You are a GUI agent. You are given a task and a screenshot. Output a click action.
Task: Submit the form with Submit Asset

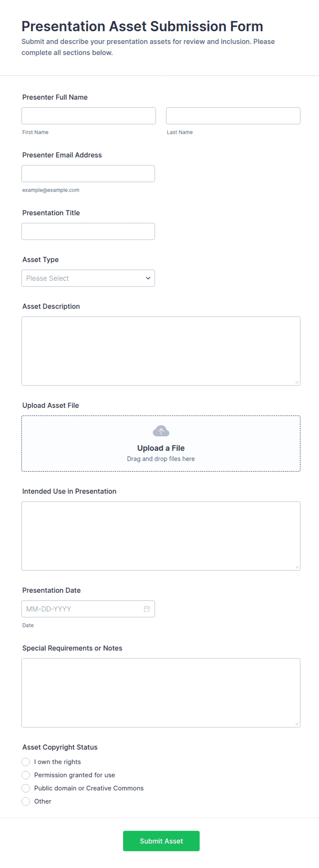161,841
